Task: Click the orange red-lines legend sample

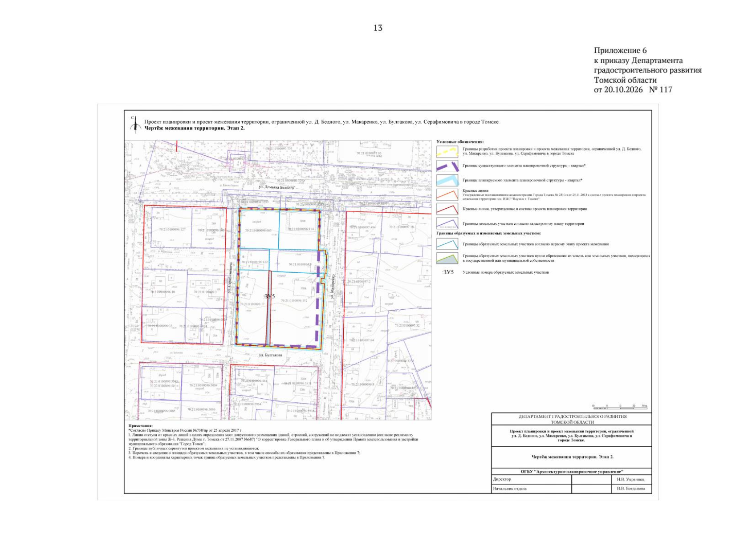Action: point(447,194)
